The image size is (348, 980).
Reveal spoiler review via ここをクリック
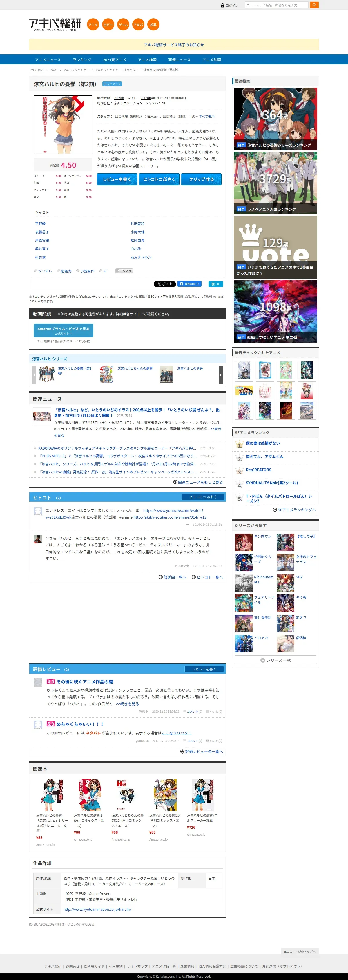(x=177, y=733)
